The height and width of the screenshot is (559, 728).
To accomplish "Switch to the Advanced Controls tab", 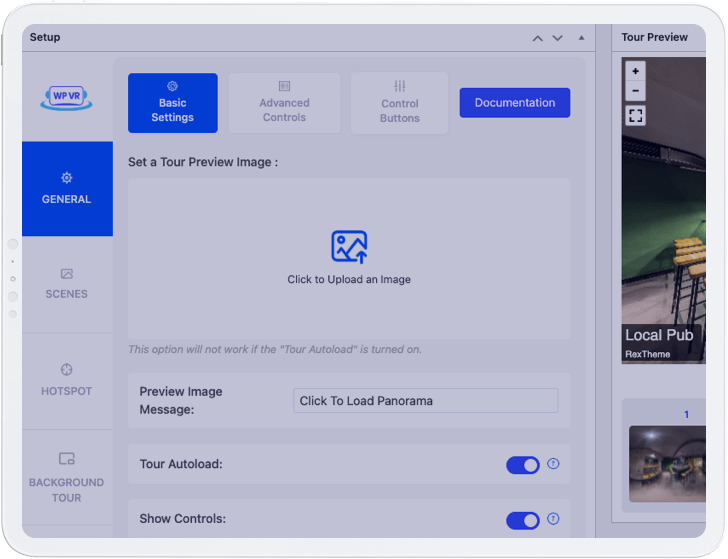I will coord(284,103).
